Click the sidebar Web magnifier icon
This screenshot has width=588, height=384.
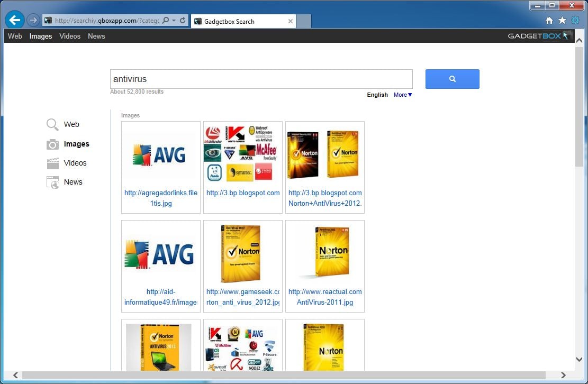pyautogui.click(x=52, y=124)
